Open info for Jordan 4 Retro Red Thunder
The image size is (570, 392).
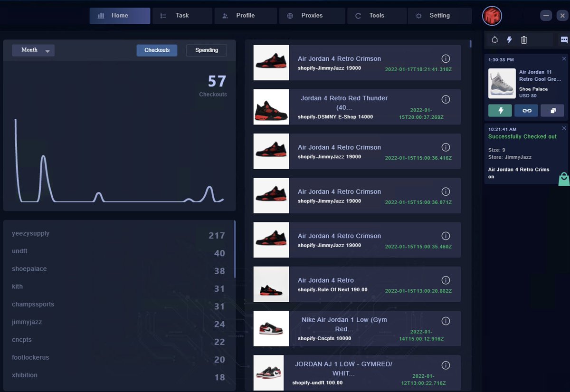point(446,99)
